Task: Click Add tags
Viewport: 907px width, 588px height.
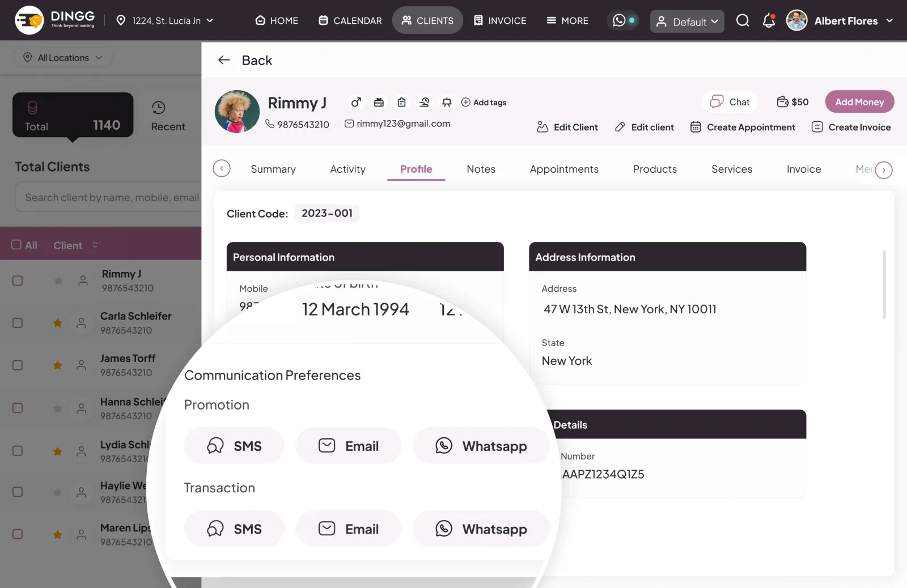Action: point(484,103)
